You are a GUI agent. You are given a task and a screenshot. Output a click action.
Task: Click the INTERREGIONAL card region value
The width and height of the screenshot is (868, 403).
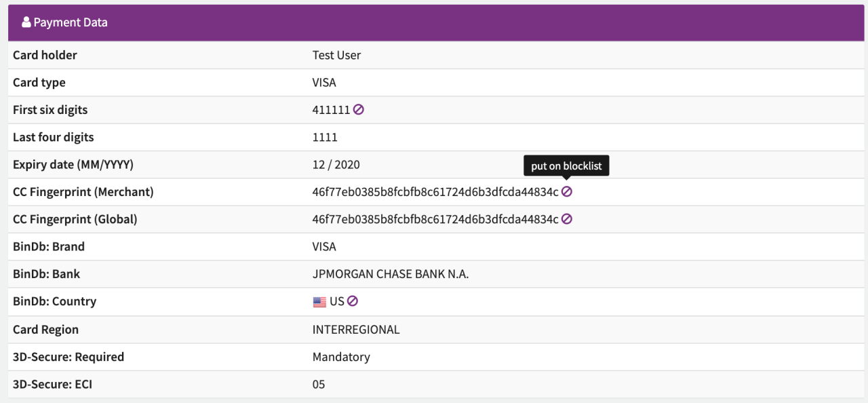coord(356,330)
